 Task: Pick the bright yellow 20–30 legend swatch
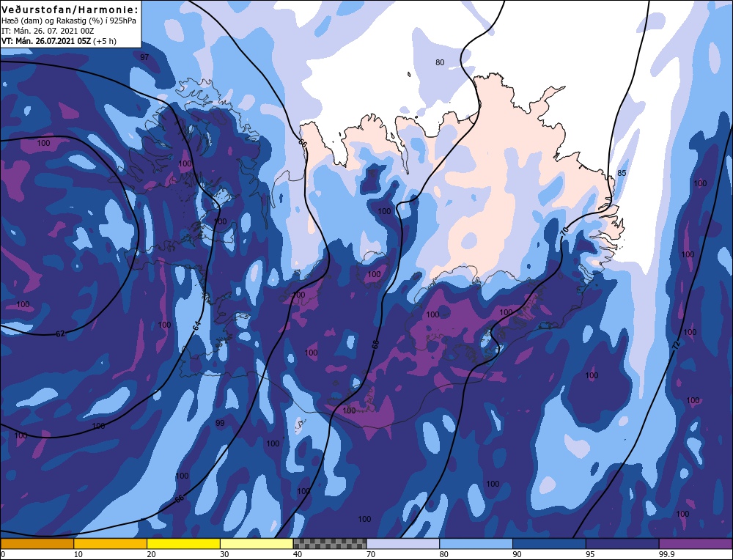tap(183, 544)
